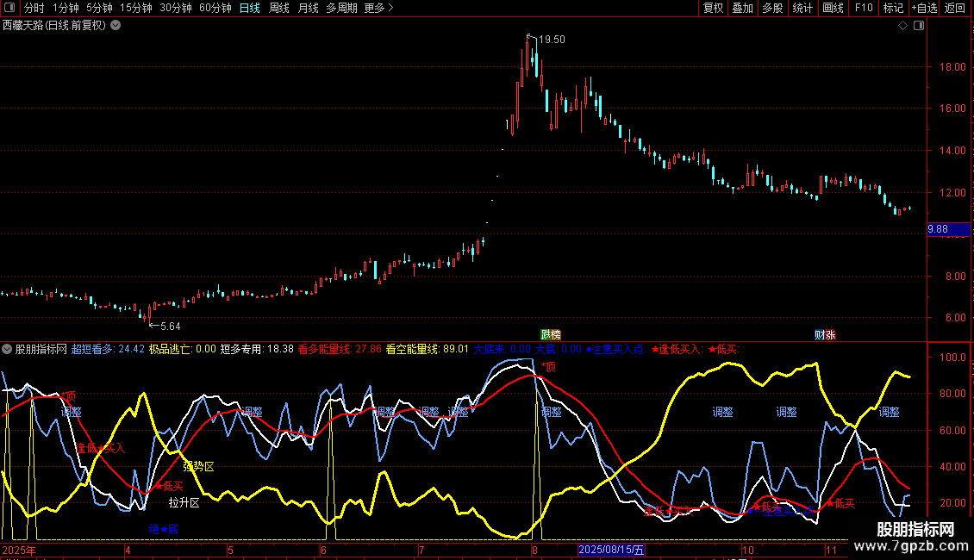Click the 5.64 low price label
Screen dimensions: 974x560
(170, 327)
